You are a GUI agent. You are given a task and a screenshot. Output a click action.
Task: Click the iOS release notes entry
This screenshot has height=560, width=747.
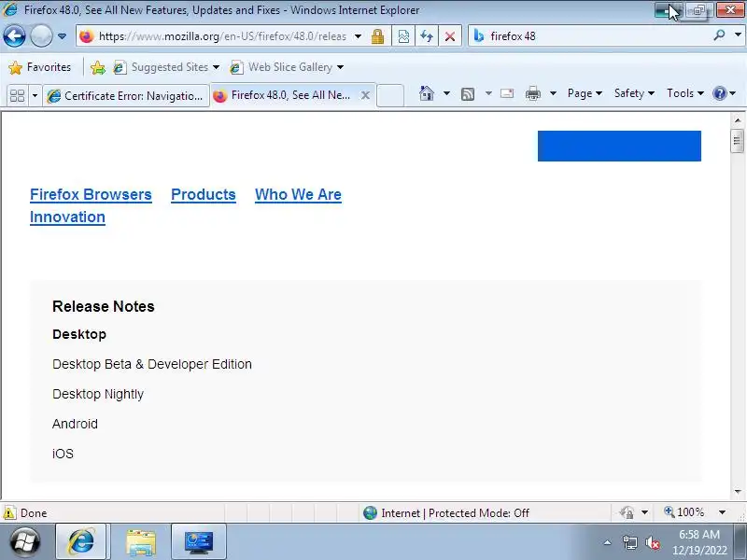[x=63, y=454]
